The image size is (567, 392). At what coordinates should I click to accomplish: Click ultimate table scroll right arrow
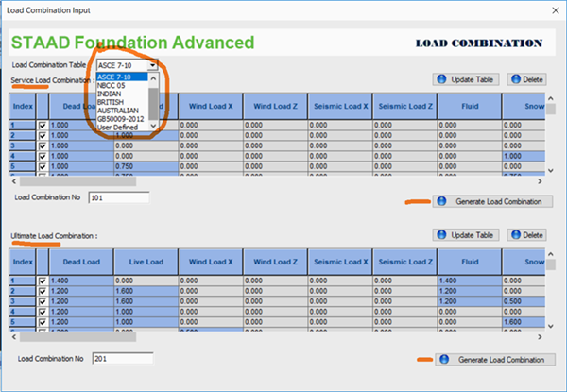coord(540,336)
